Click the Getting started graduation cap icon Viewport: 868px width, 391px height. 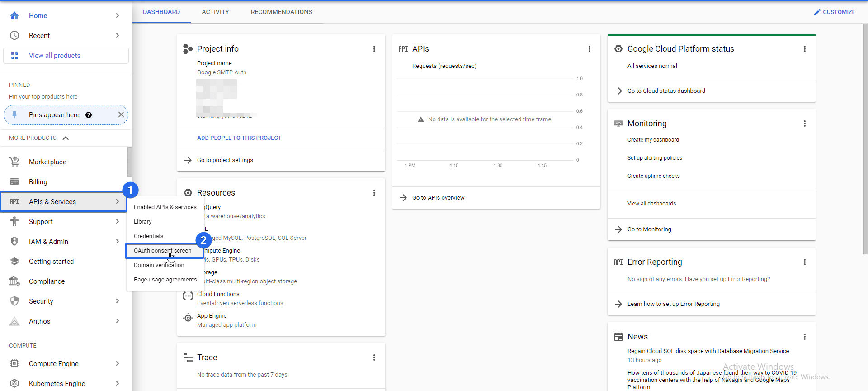pyautogui.click(x=14, y=261)
